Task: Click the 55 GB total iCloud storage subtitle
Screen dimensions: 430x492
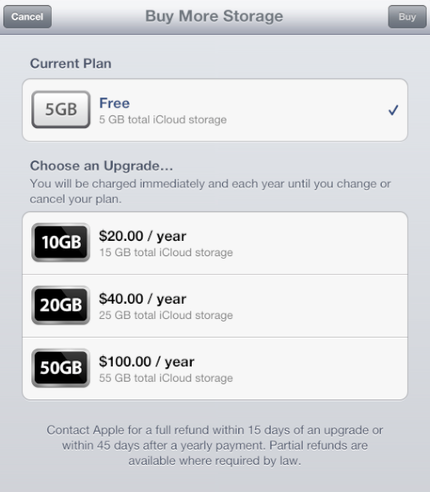Action: [166, 378]
